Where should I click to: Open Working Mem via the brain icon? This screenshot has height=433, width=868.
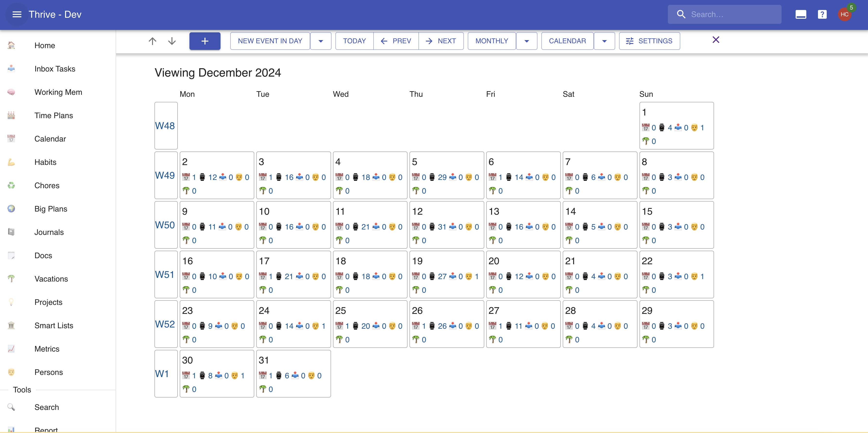click(11, 92)
